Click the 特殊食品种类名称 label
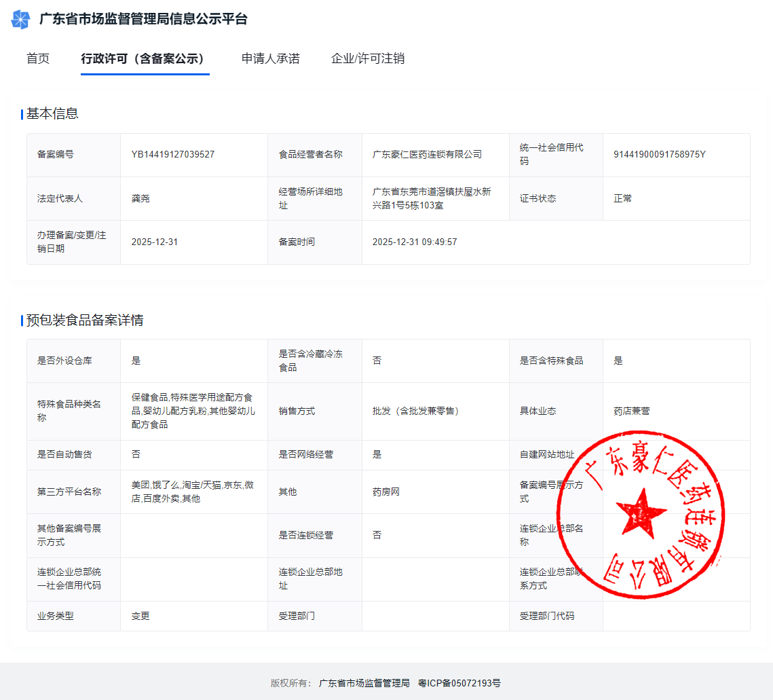The width and height of the screenshot is (773, 700). (x=69, y=411)
